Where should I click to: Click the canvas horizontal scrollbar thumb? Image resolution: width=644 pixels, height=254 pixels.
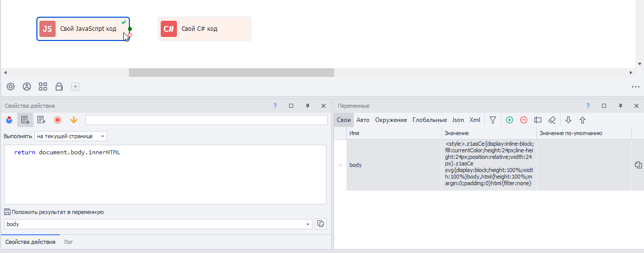coord(232,73)
